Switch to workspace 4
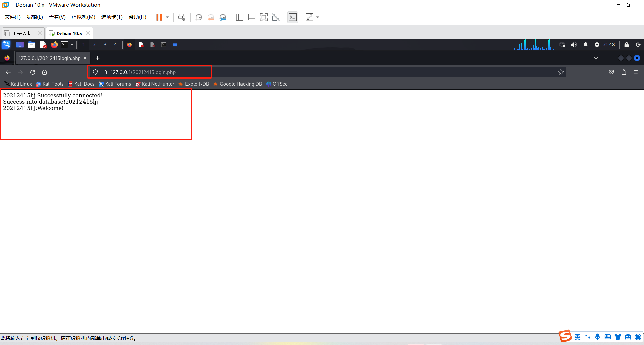This screenshot has width=644, height=345. tap(115, 45)
